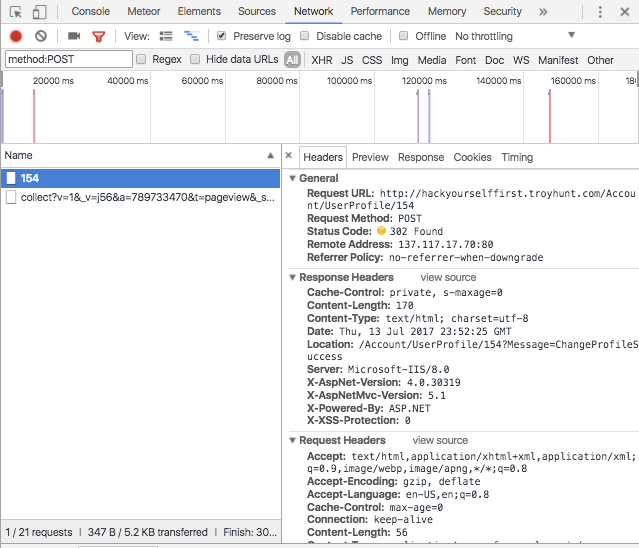Switch to large request rows view

coord(166,36)
